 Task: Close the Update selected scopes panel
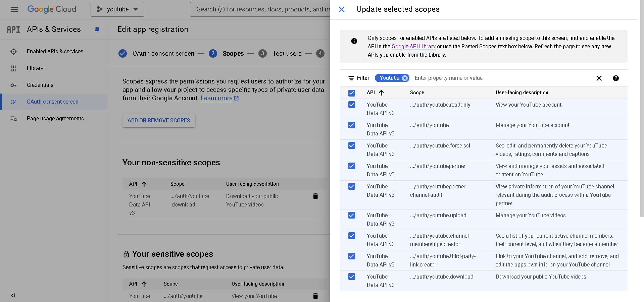[x=342, y=9]
